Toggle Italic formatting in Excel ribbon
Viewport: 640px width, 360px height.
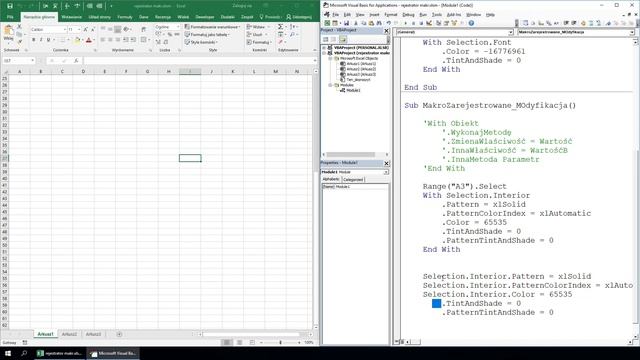[x=41, y=40]
